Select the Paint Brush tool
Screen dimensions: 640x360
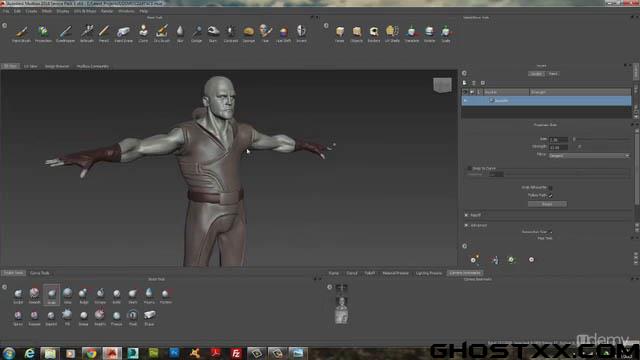pos(21,33)
